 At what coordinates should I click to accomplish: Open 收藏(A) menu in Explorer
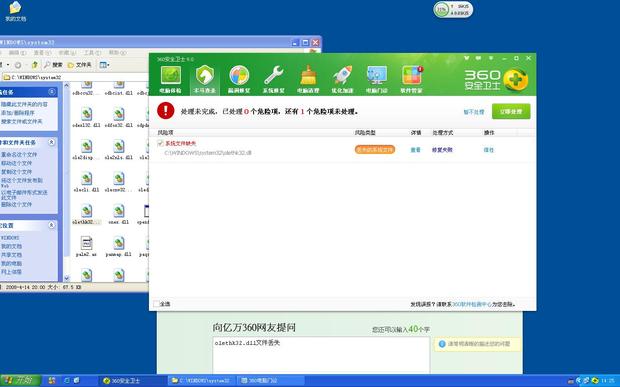(67, 53)
